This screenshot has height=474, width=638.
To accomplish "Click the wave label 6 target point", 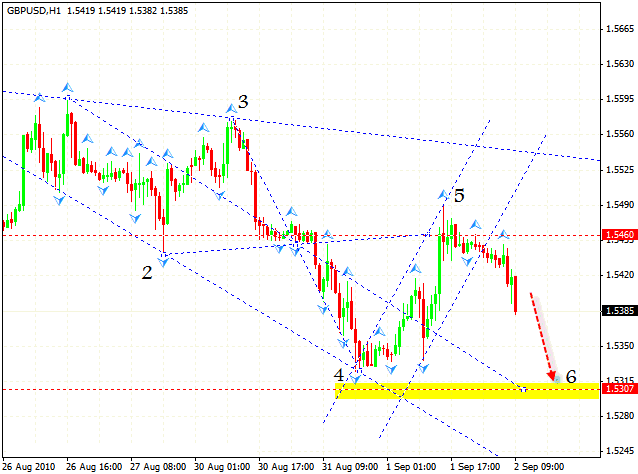I will 571,377.
